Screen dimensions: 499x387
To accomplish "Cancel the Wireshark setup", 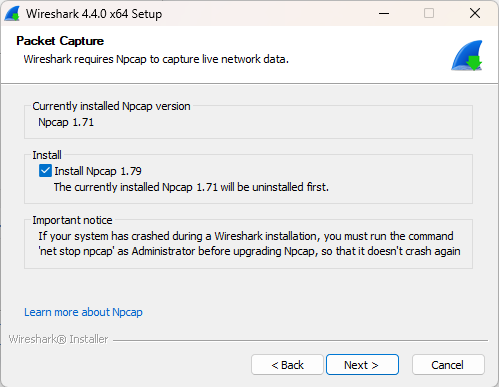I will coord(448,365).
